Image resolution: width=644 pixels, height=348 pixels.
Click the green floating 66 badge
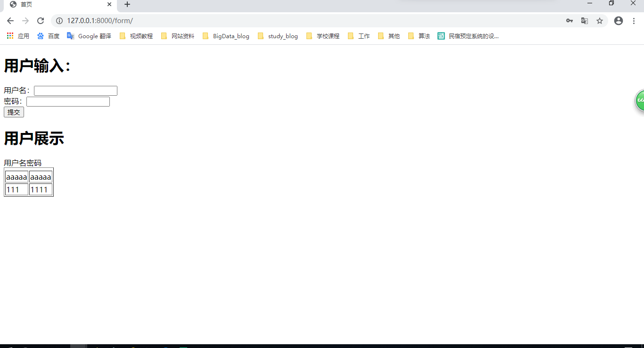pos(640,100)
